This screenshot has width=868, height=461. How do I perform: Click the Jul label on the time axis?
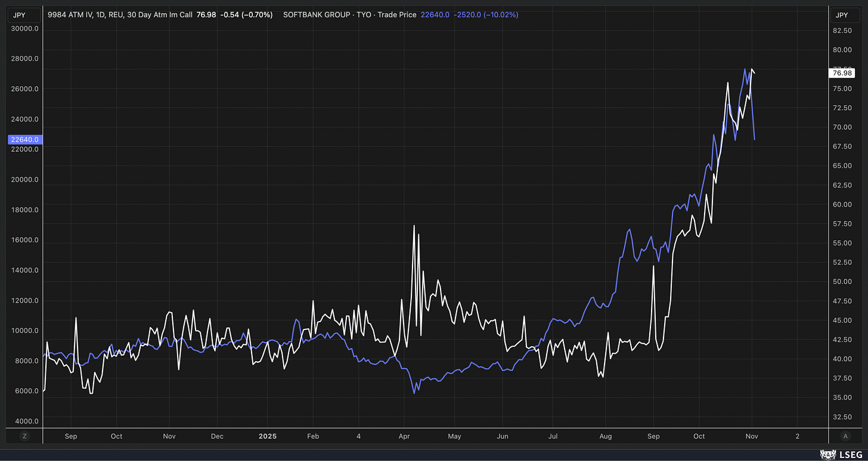tap(552, 436)
